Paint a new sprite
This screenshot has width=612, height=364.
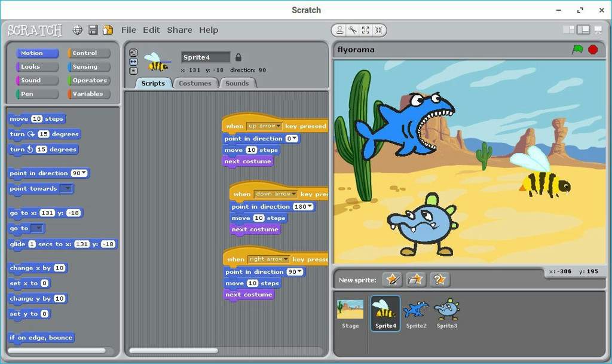click(392, 279)
